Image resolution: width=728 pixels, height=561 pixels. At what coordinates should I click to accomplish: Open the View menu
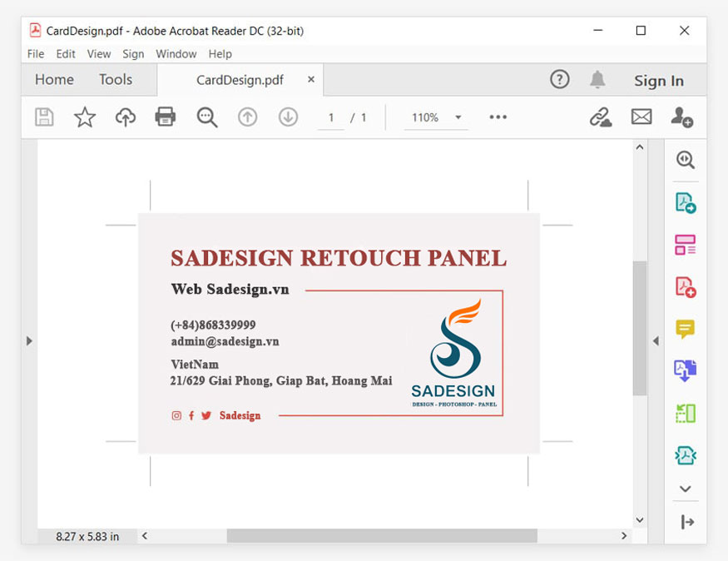click(99, 54)
